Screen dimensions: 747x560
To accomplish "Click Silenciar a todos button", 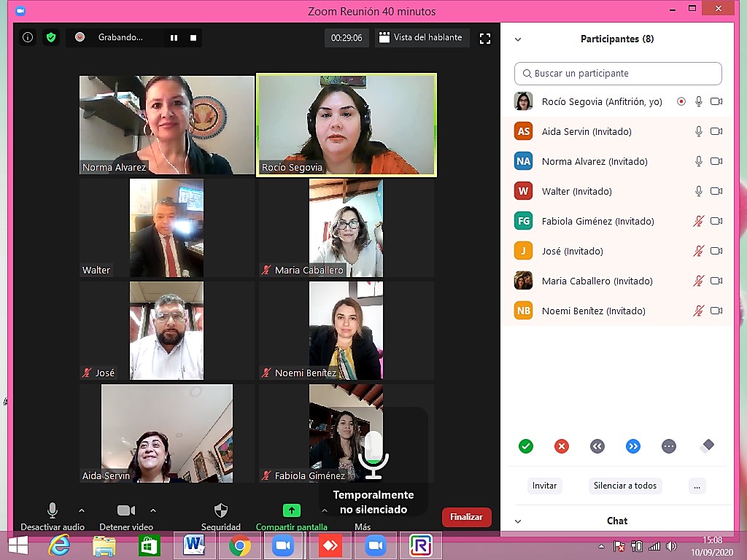I will point(625,486).
